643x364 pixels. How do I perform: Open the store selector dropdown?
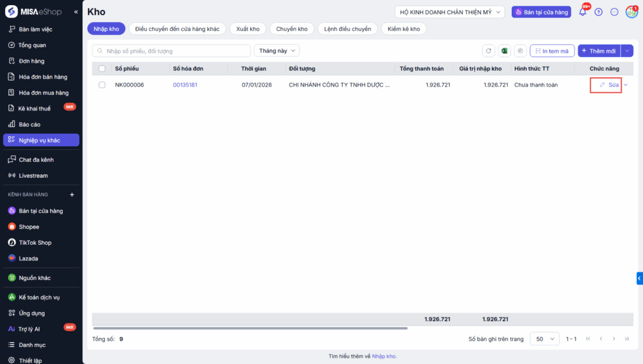click(x=450, y=12)
